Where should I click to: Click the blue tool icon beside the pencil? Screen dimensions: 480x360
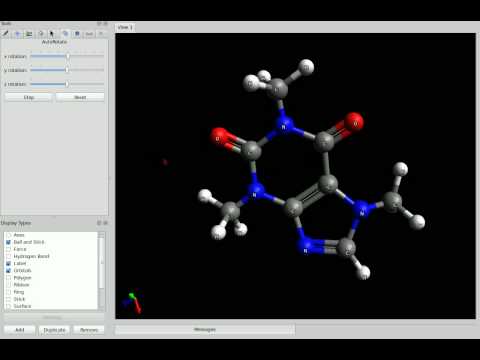point(17,34)
